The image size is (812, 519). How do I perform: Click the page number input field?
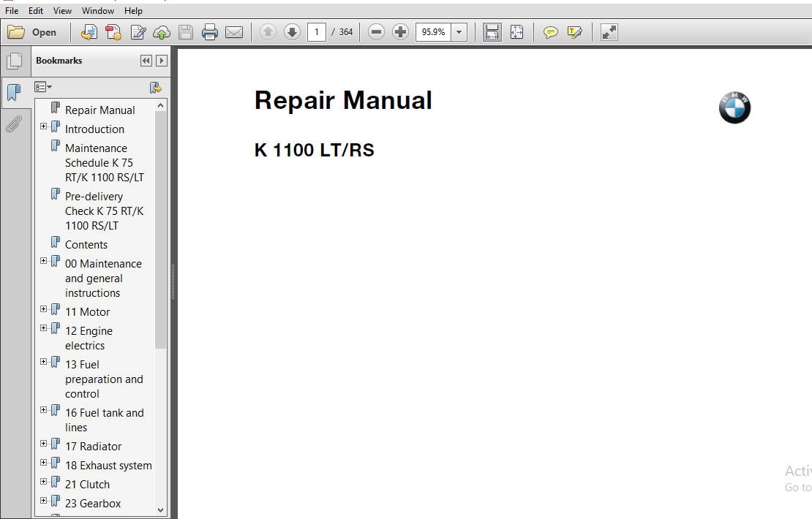point(317,32)
